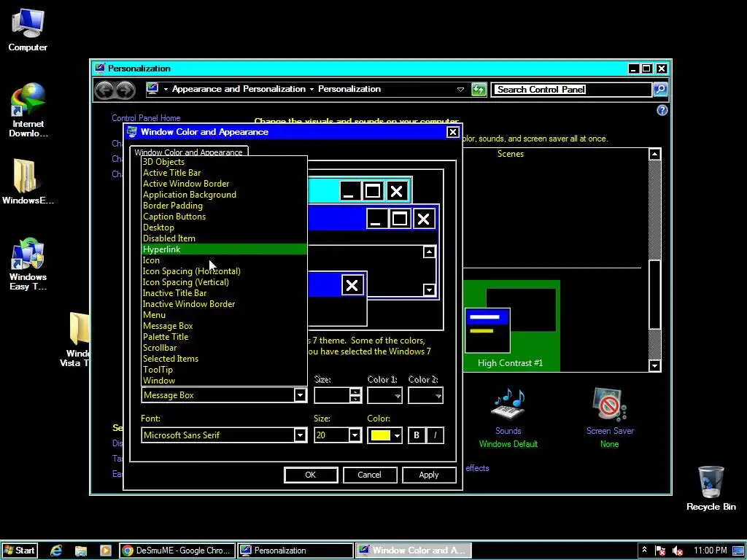The width and height of the screenshot is (747, 560).
Task: Open the Control Panel Home link
Action: click(x=146, y=118)
